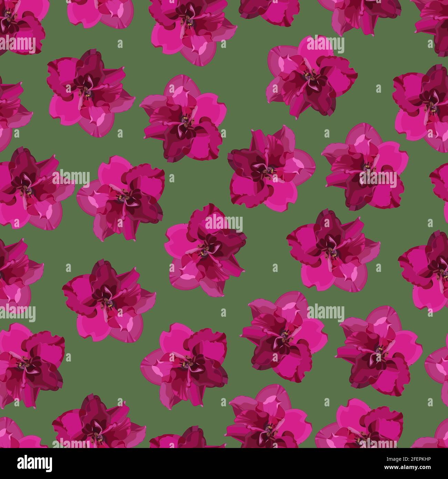The image size is (448, 479).
Task: Select the Image ID 2FEPKHP text
Action: point(408,459)
